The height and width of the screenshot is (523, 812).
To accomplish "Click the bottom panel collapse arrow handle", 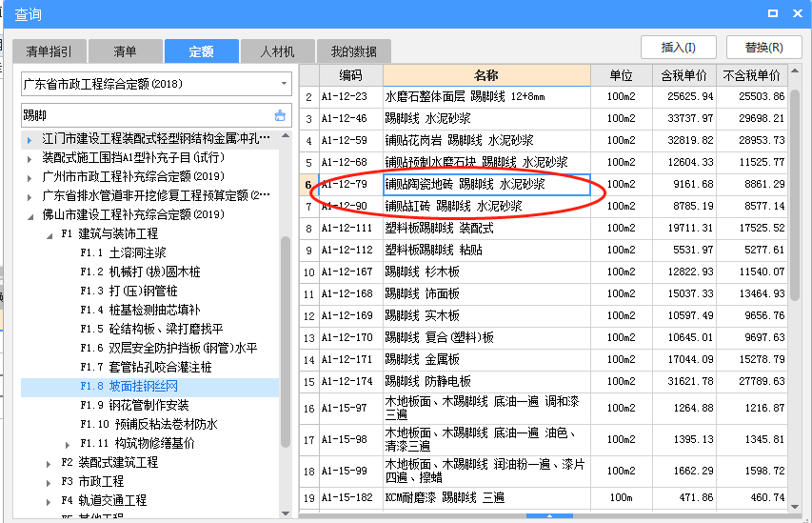I will coord(549,515).
